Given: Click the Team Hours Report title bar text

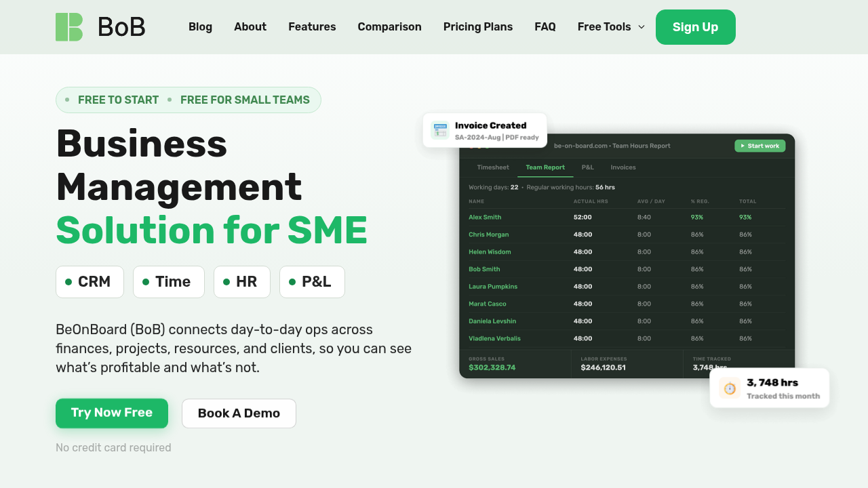Looking at the screenshot, I should pyautogui.click(x=612, y=146).
